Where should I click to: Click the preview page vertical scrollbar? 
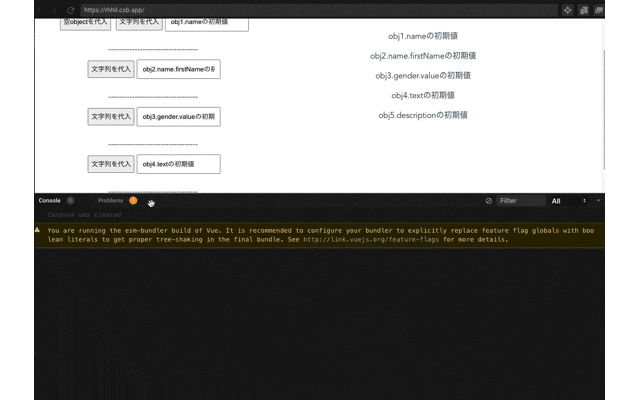coord(603,109)
